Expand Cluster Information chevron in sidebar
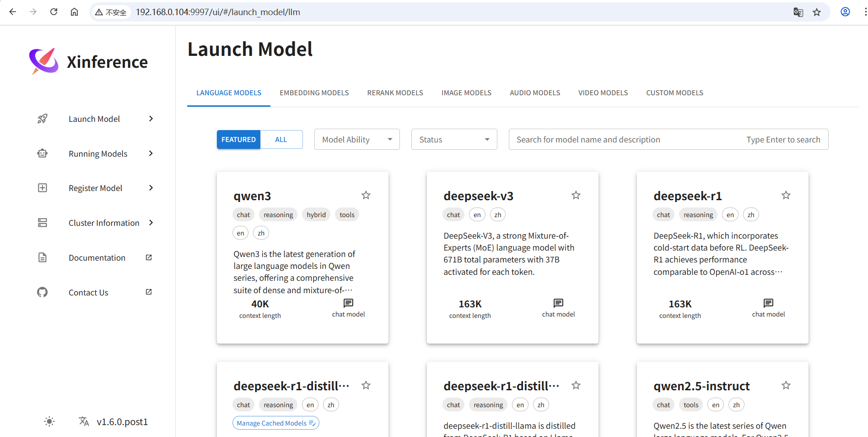The width and height of the screenshot is (868, 437). tap(151, 223)
